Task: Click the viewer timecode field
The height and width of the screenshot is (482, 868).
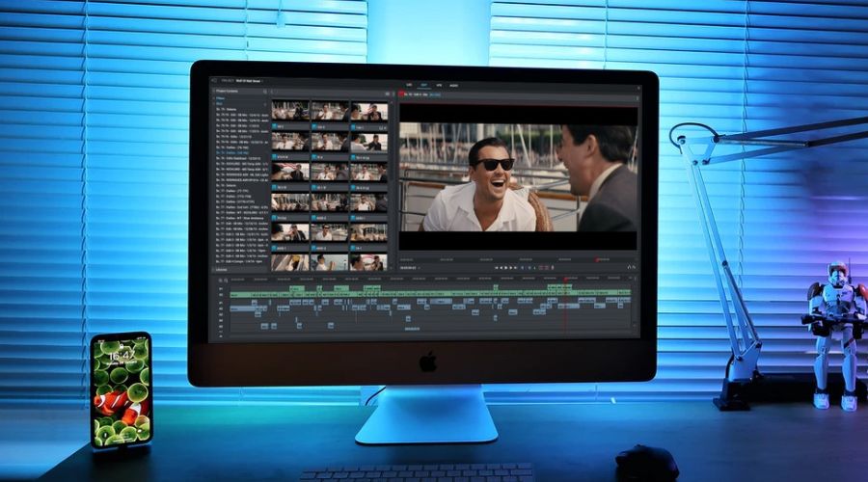Action: click(409, 268)
